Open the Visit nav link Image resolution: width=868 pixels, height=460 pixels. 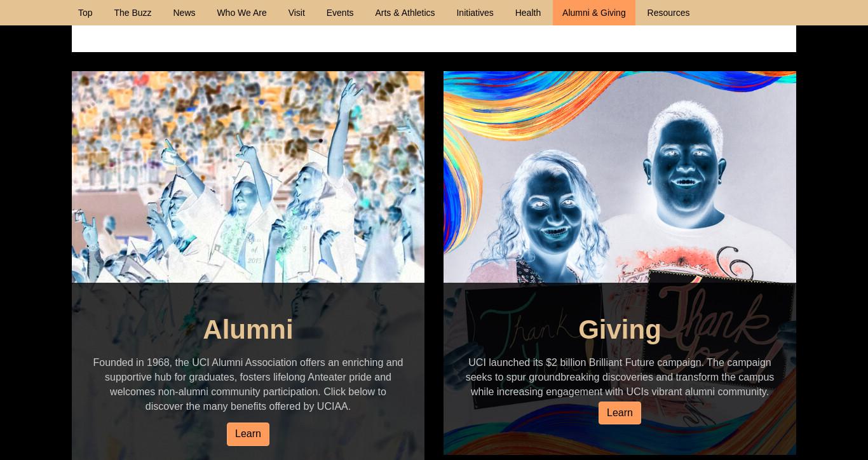(297, 13)
